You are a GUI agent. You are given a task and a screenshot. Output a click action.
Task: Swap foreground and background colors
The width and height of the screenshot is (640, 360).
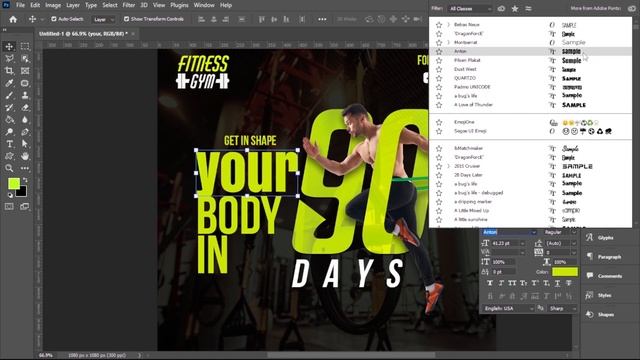coord(25,180)
